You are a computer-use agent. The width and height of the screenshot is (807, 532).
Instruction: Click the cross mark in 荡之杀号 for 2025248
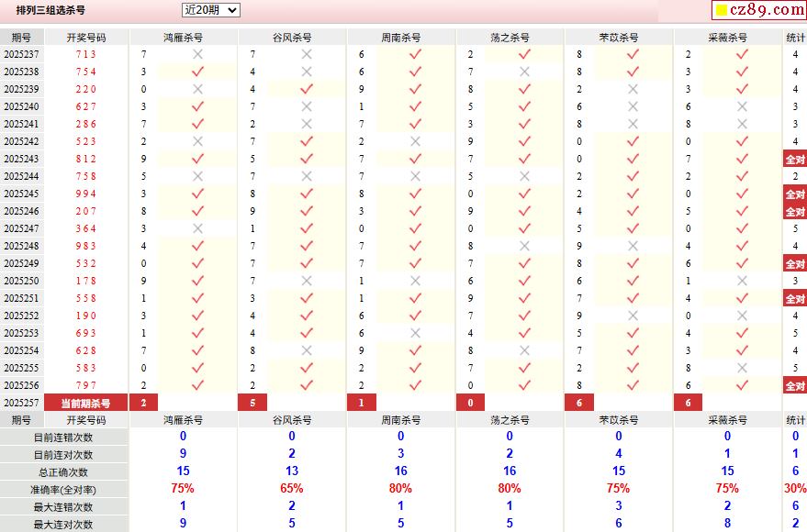tap(524, 246)
